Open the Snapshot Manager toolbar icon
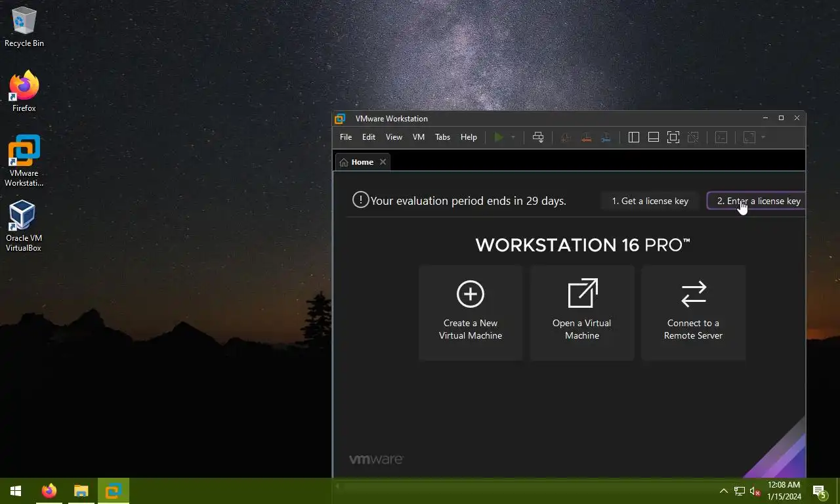 coord(606,137)
